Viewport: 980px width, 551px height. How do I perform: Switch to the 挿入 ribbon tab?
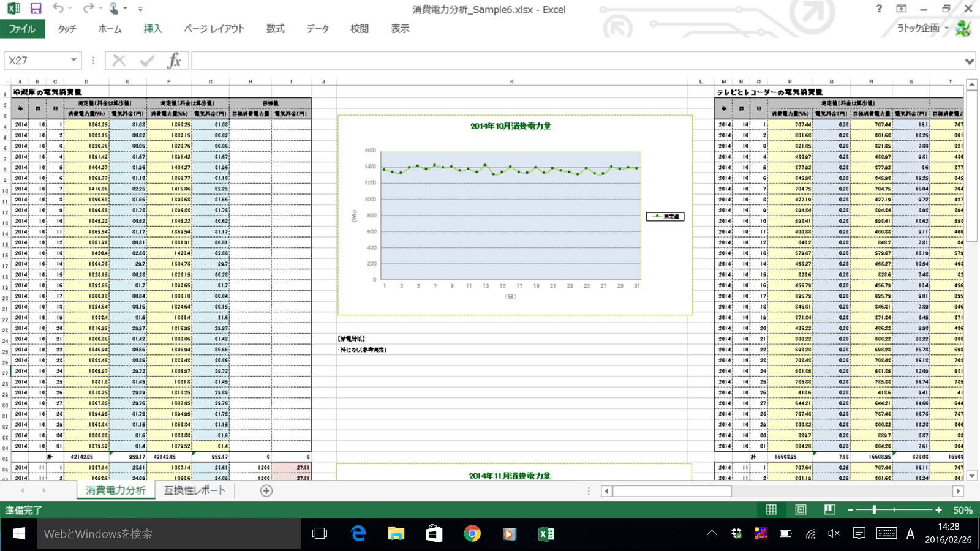point(153,29)
